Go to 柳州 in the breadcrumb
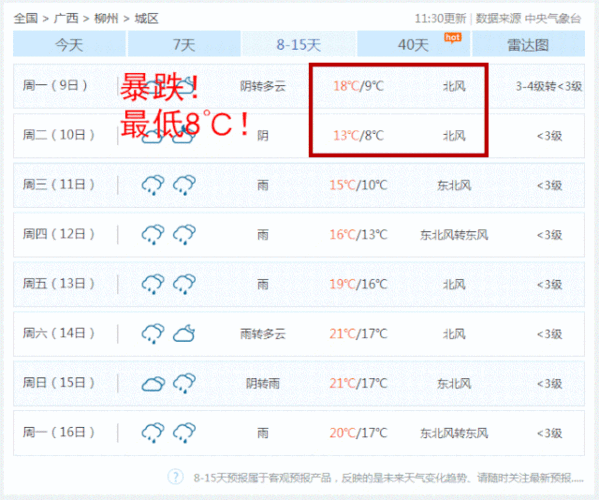Screen dimensions: 599x500 pyautogui.click(x=106, y=18)
